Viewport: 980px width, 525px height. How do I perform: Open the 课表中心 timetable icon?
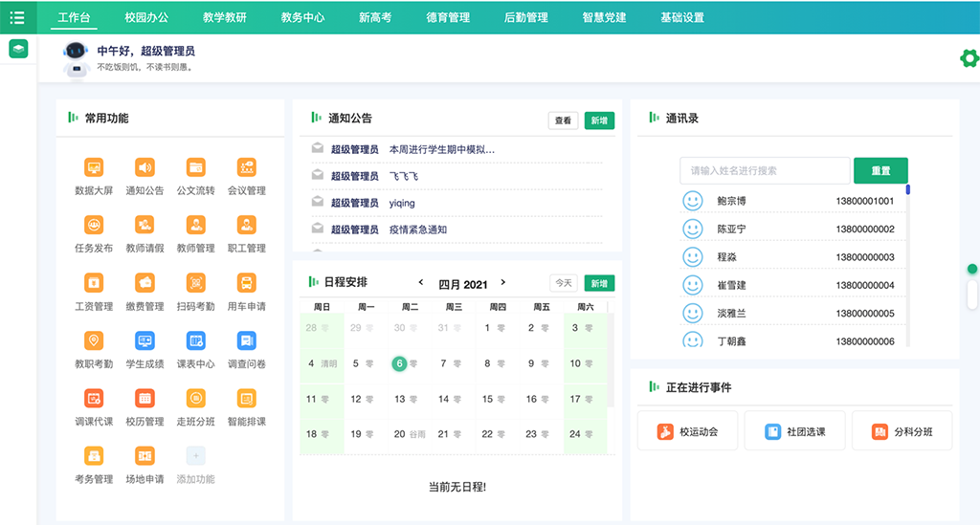click(195, 340)
